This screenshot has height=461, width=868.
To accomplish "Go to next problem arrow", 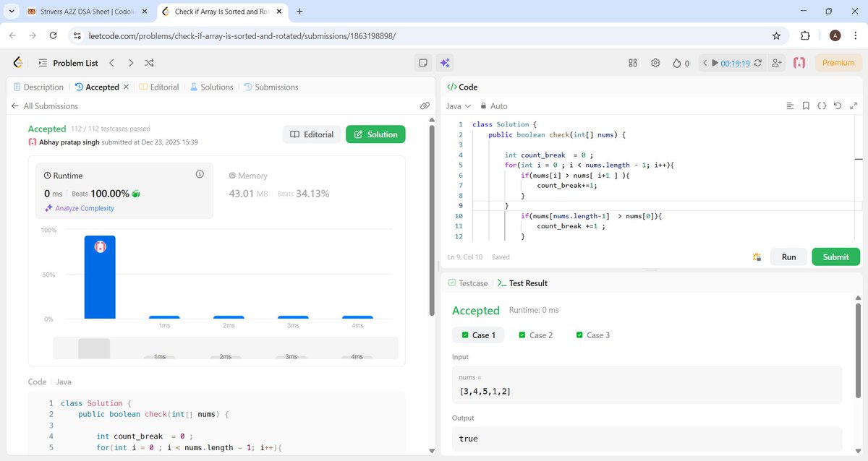I will [130, 63].
